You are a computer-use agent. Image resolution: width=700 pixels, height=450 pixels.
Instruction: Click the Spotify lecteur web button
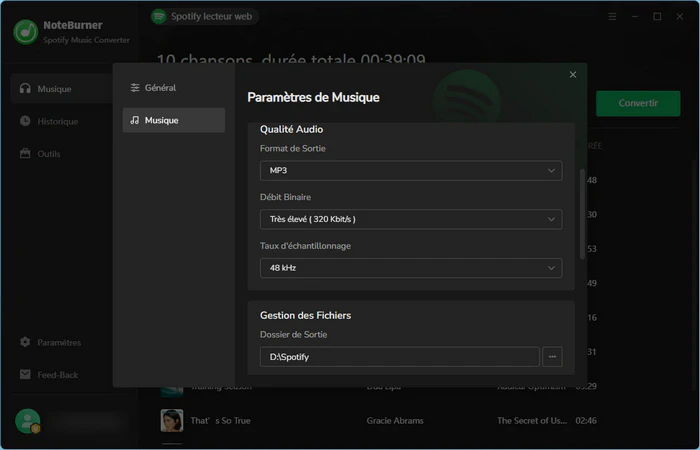tap(204, 17)
